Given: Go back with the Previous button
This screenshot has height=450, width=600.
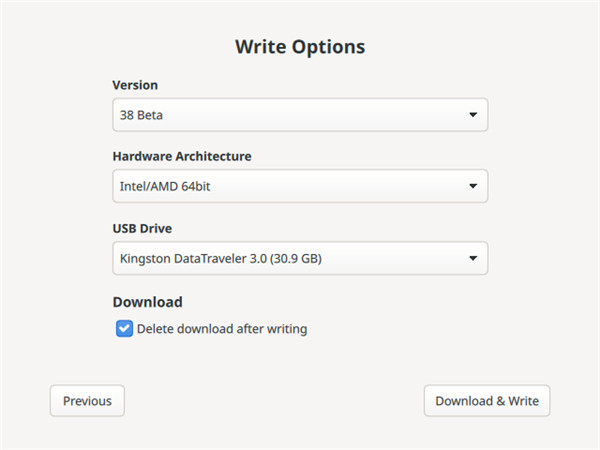Looking at the screenshot, I should point(87,401).
